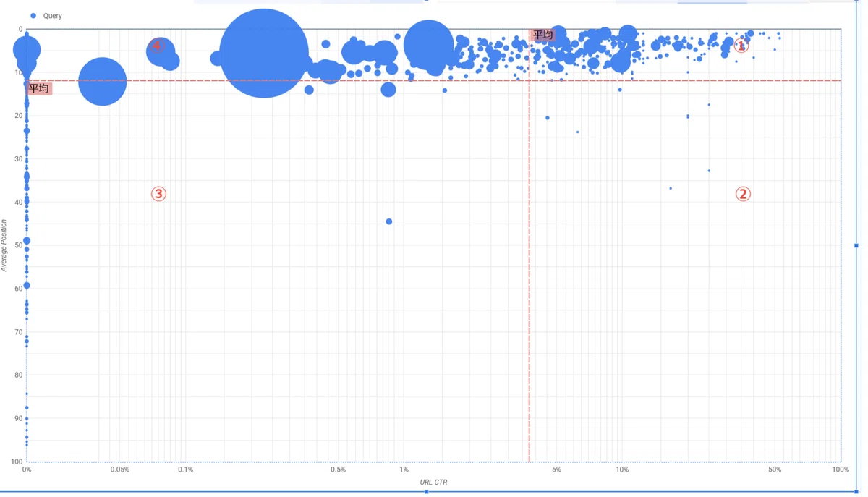868x497 pixels.
Task: Click the 0.1% tick on the x-axis
Action: [x=185, y=470]
